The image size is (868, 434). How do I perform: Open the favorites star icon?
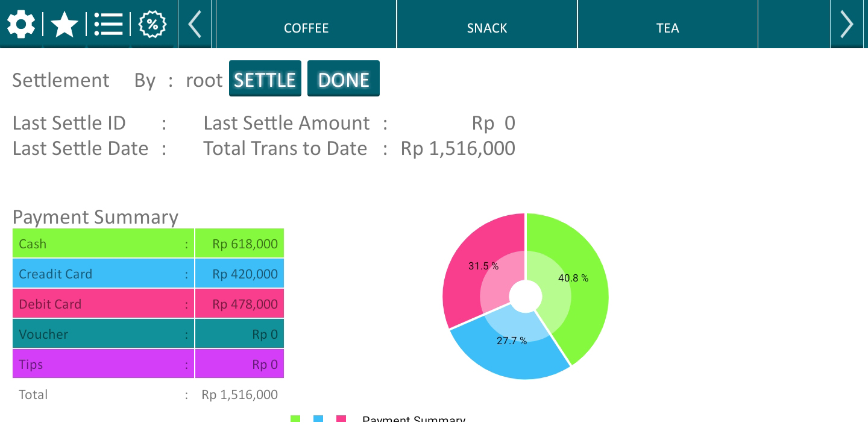(x=64, y=25)
